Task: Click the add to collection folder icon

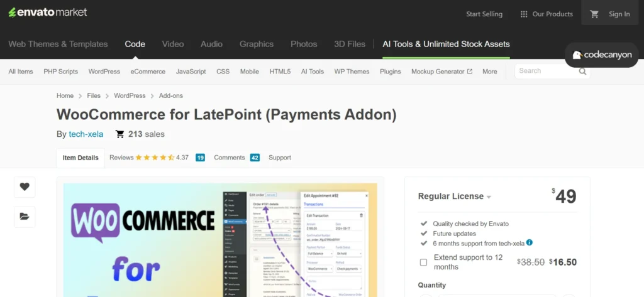Action: [x=25, y=216]
